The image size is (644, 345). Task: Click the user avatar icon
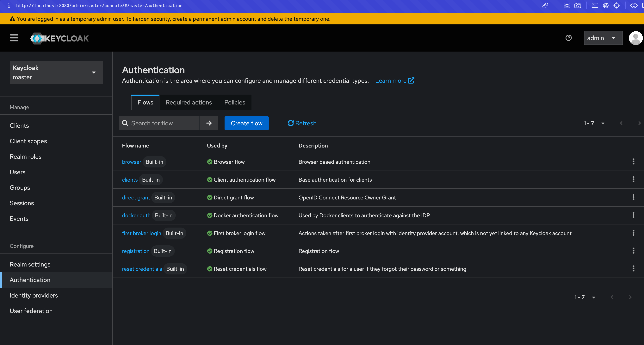coord(635,38)
